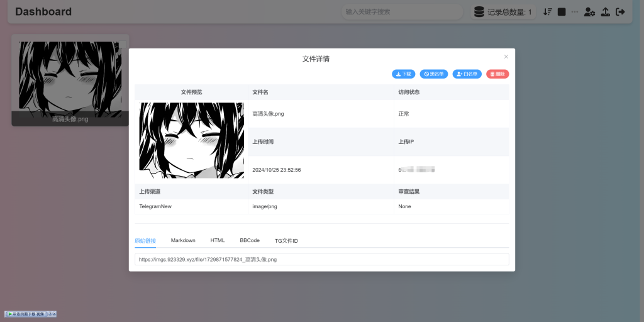Click the solid square select-all icon
This screenshot has height=322, width=644.
click(562, 12)
